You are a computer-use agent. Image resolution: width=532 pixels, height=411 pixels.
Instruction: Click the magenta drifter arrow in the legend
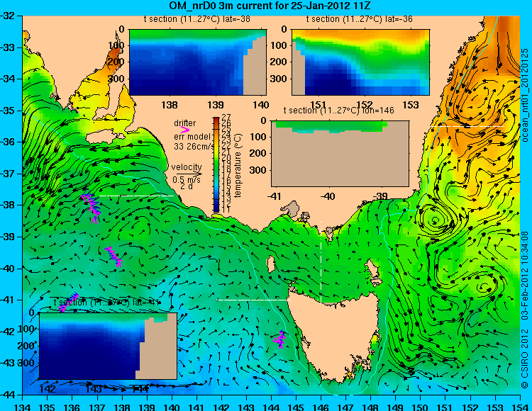185,130
